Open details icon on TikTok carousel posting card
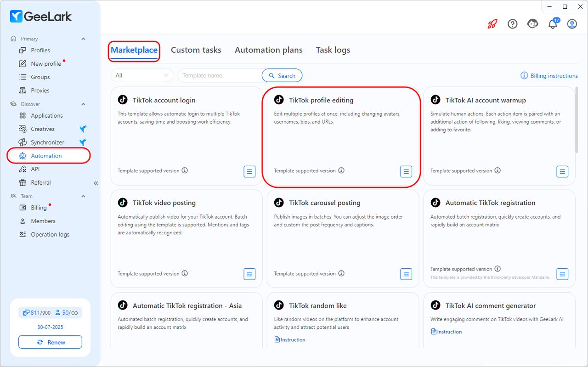Viewport: 588px width, 367px height. click(x=406, y=274)
